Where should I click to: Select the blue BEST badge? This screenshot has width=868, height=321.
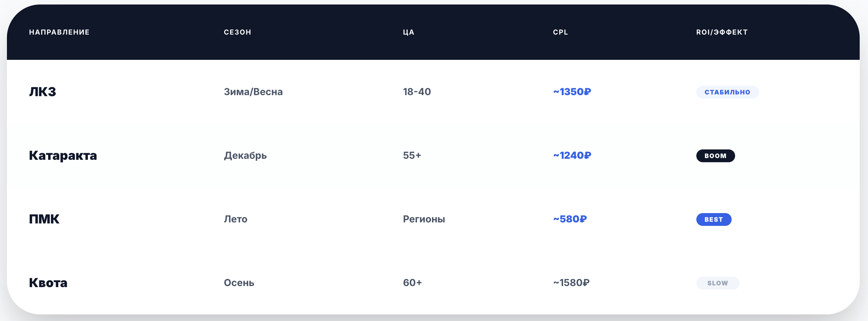click(714, 219)
